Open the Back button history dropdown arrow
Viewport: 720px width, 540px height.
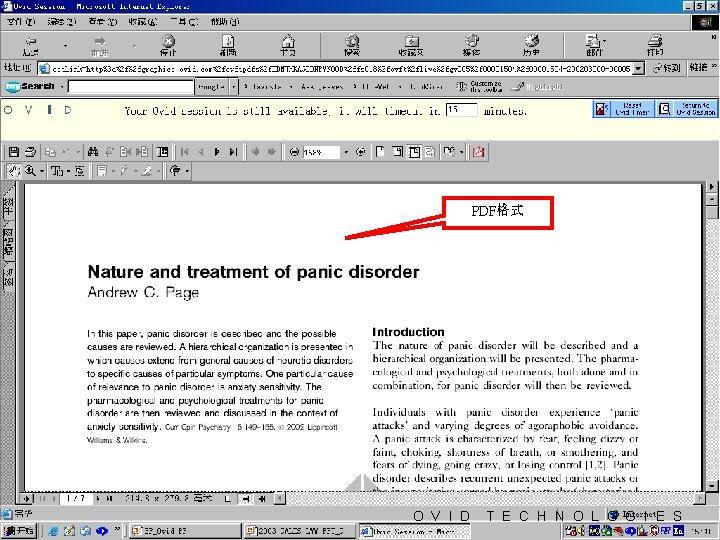click(x=65, y=46)
